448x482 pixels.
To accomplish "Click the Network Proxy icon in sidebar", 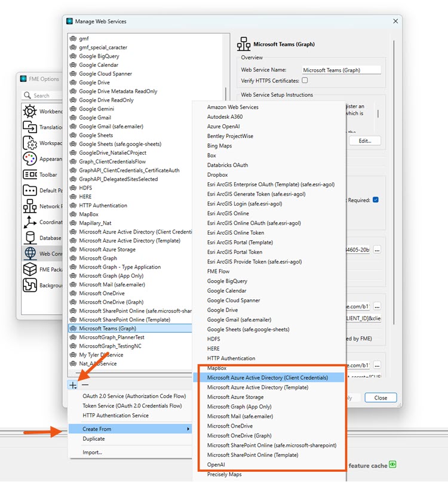I will 30,206.
